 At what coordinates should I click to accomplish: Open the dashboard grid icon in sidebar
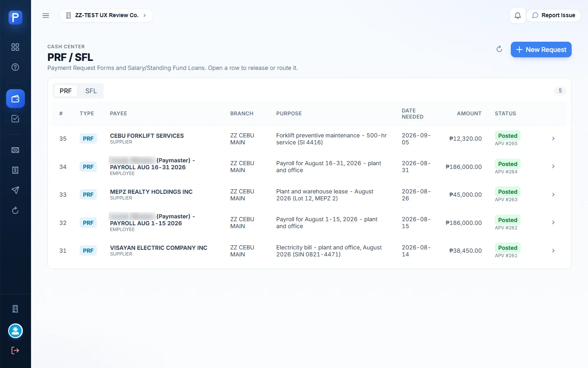pos(15,47)
